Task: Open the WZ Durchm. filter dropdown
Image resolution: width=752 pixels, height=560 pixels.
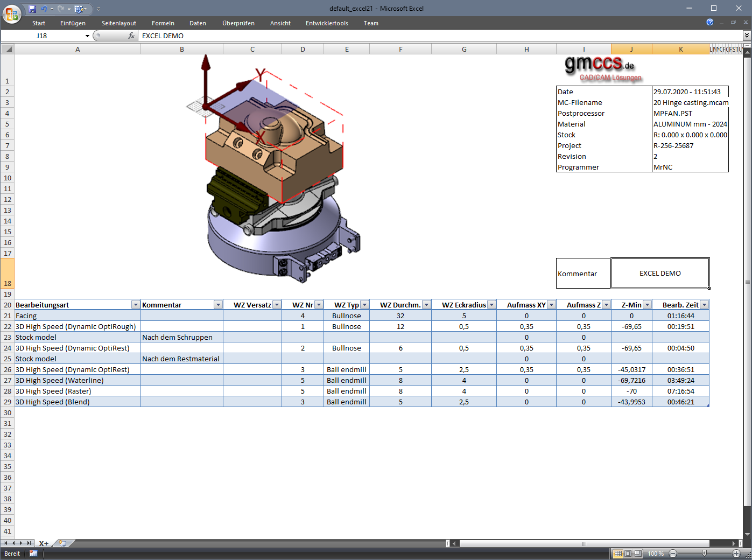Action: [x=426, y=305]
